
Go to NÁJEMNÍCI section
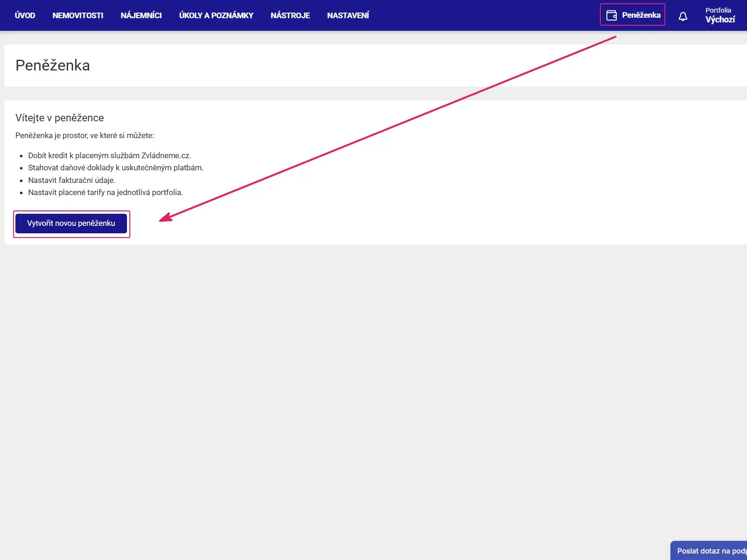pos(141,15)
